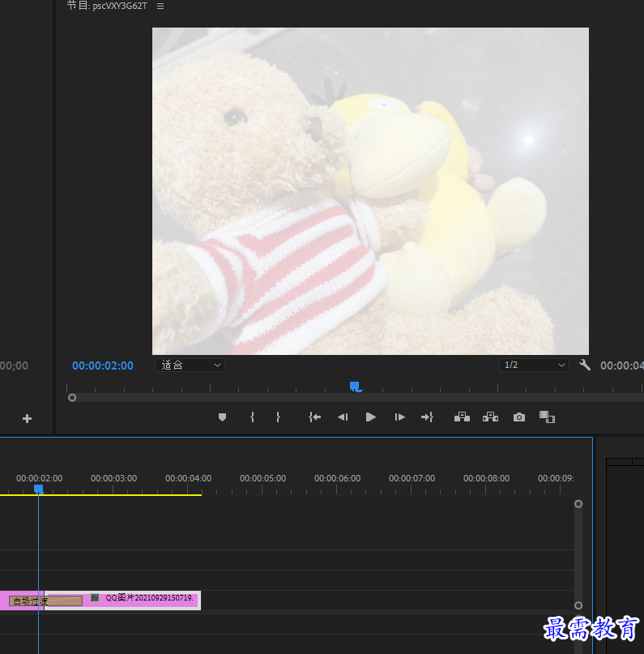Click the Mark In bracket button
Image resolution: width=644 pixels, height=654 pixels.
[x=252, y=417]
